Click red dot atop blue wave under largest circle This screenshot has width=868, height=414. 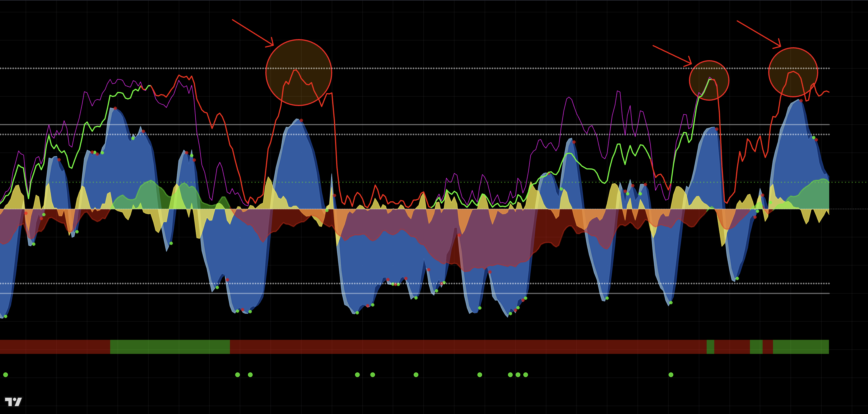301,120
